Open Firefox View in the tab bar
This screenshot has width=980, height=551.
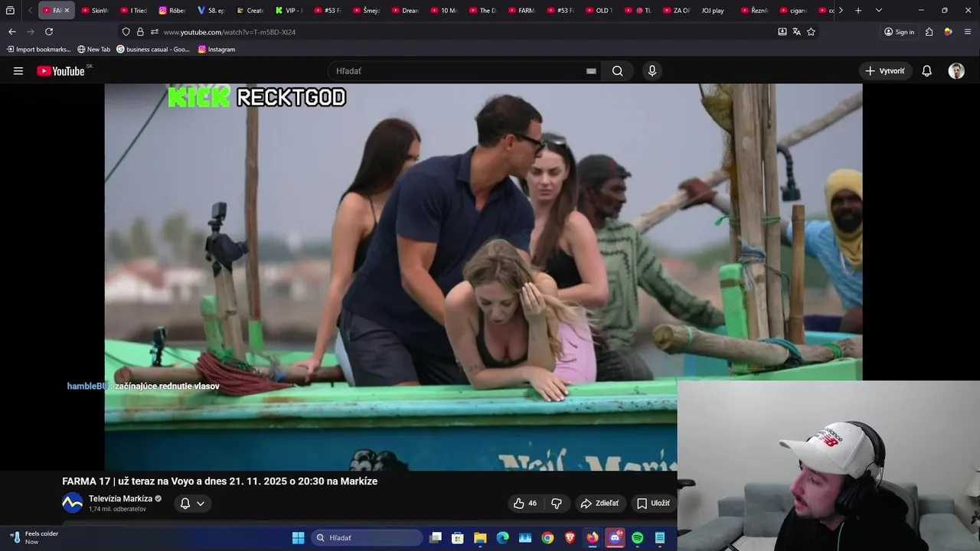coord(10,11)
